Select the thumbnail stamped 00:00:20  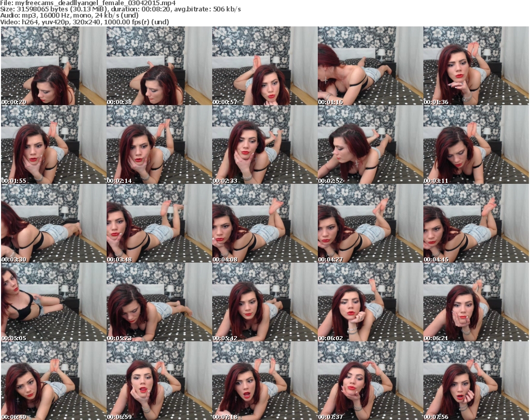[x=54, y=66]
